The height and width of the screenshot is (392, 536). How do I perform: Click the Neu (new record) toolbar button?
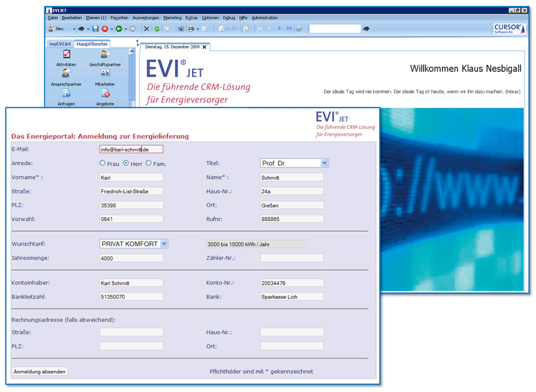tap(56, 29)
